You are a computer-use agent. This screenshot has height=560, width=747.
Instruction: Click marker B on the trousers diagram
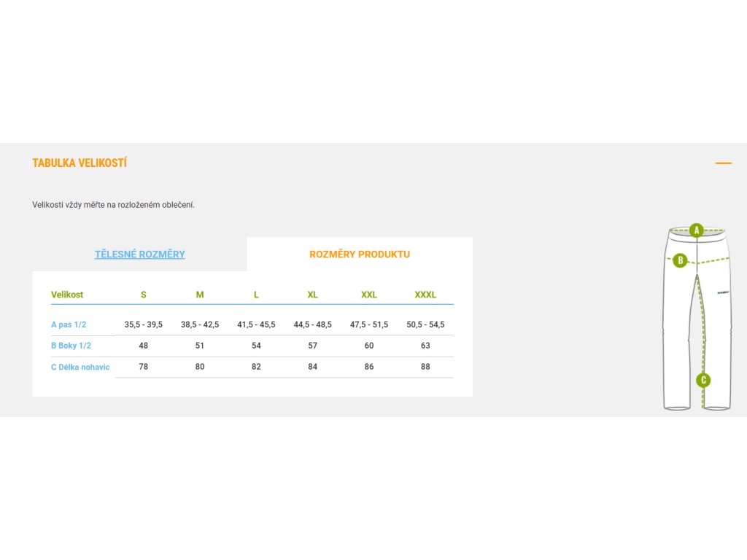click(x=681, y=260)
